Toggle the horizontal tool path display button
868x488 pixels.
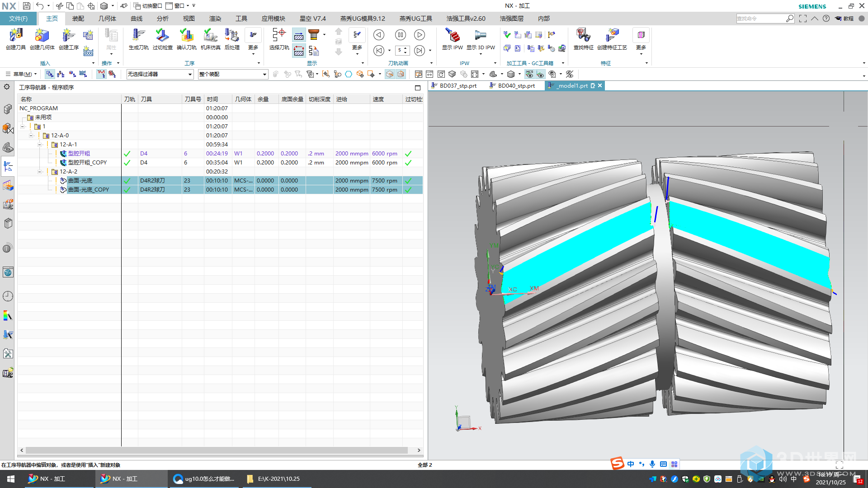pyautogui.click(x=298, y=35)
